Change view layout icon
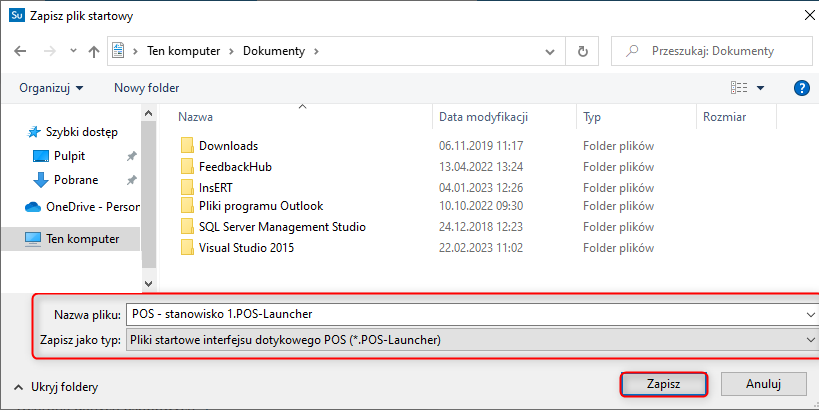819x410 pixels. [x=739, y=88]
